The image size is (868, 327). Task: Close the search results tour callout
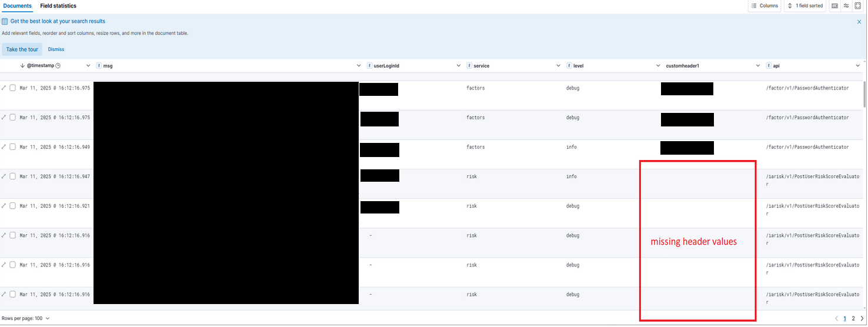click(859, 22)
